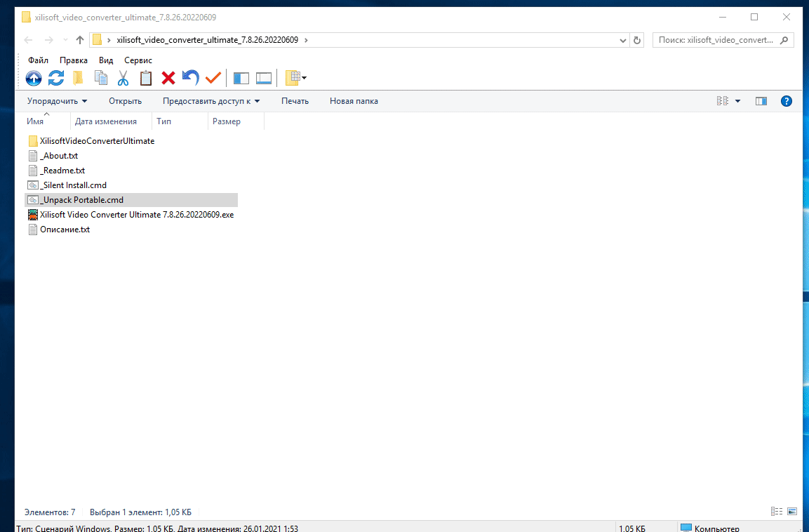This screenshot has height=532, width=809.
Task: Open the recent locations dropdown arrow
Action: 65,40
